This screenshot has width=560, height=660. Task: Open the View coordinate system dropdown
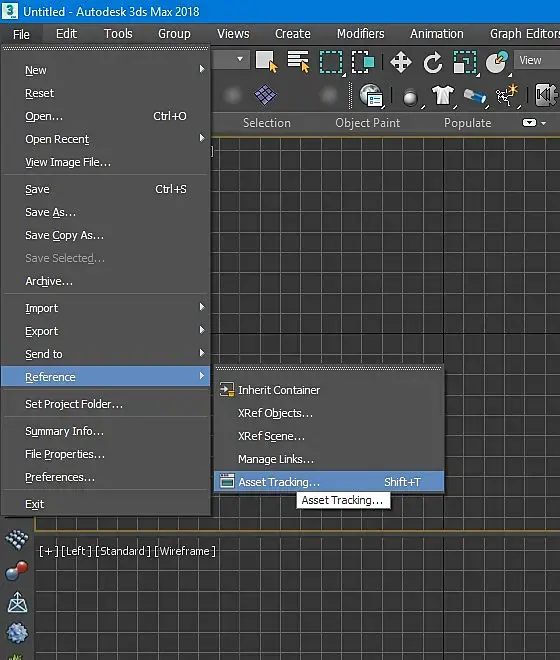coord(536,61)
